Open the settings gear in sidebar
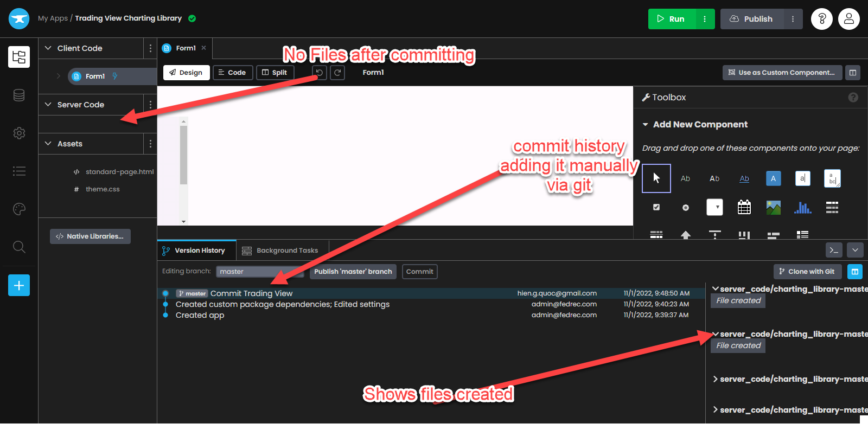Screen dimensions: 868x430 (x=19, y=133)
